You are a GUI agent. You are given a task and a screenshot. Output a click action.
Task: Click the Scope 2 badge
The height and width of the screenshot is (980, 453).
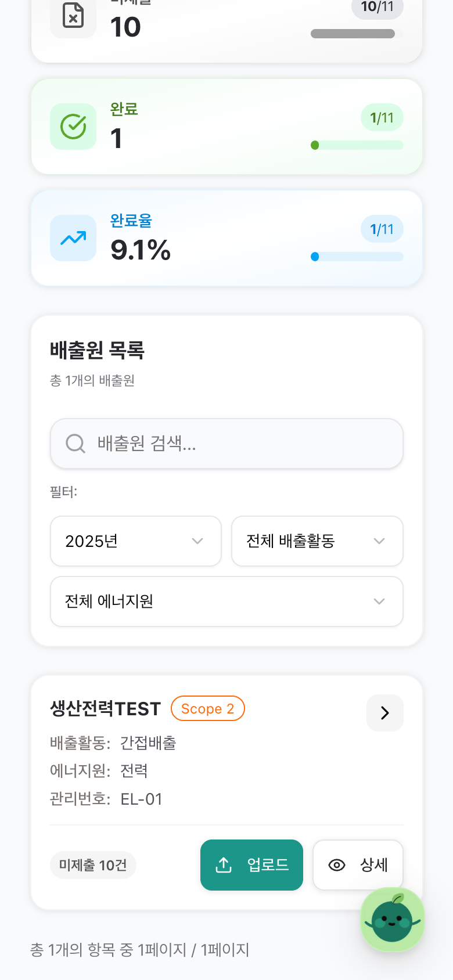(x=208, y=708)
